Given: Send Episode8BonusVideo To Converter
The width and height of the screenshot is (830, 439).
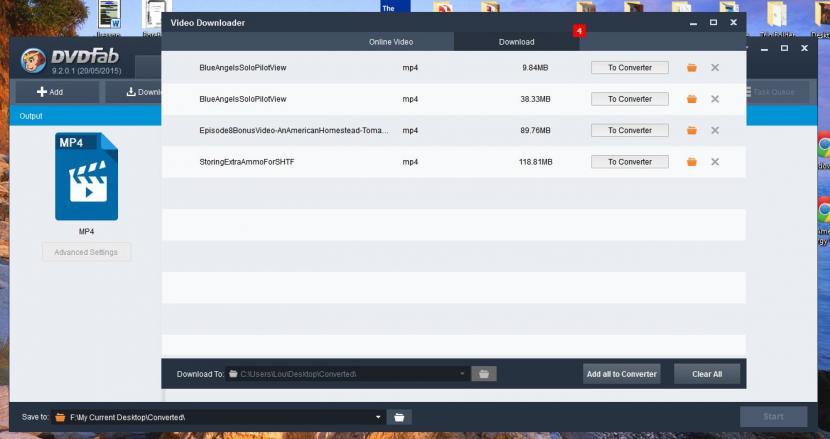Looking at the screenshot, I should click(x=629, y=130).
